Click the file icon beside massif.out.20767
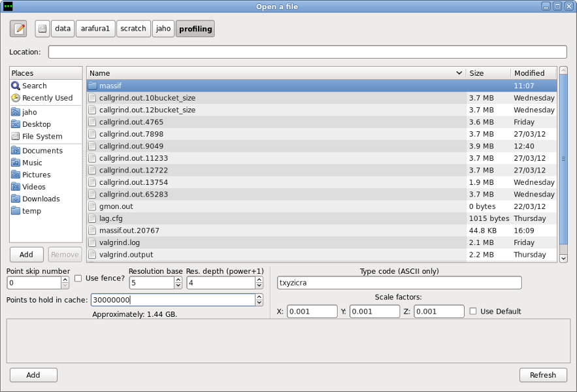Screen dimensions: 577x392 coord(92,231)
